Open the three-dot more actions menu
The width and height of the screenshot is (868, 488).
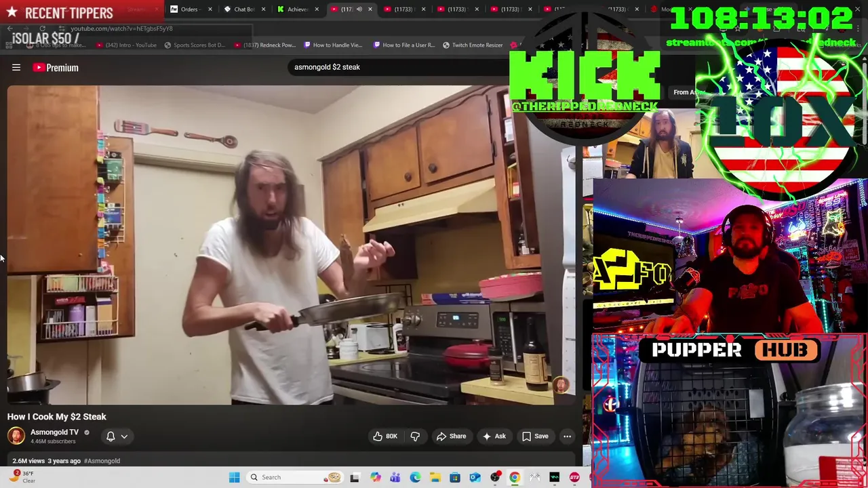(x=567, y=436)
